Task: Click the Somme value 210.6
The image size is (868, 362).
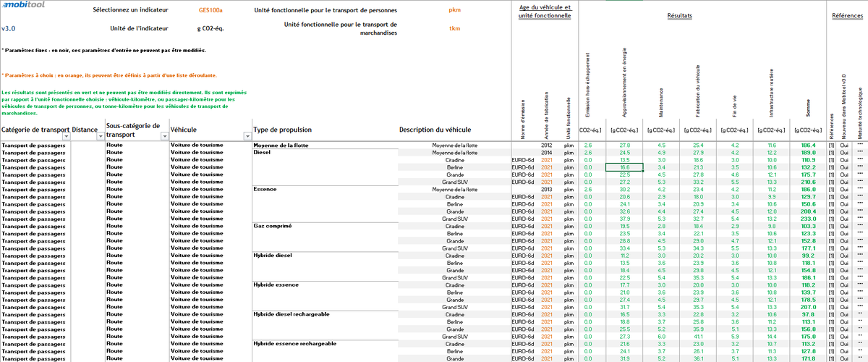Action: pos(808,182)
